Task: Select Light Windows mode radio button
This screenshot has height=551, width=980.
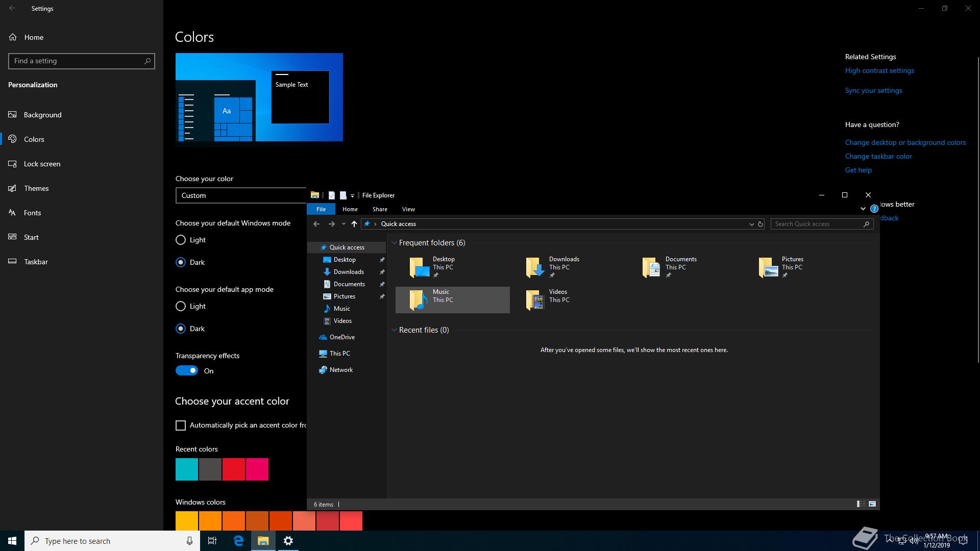Action: pyautogui.click(x=181, y=240)
